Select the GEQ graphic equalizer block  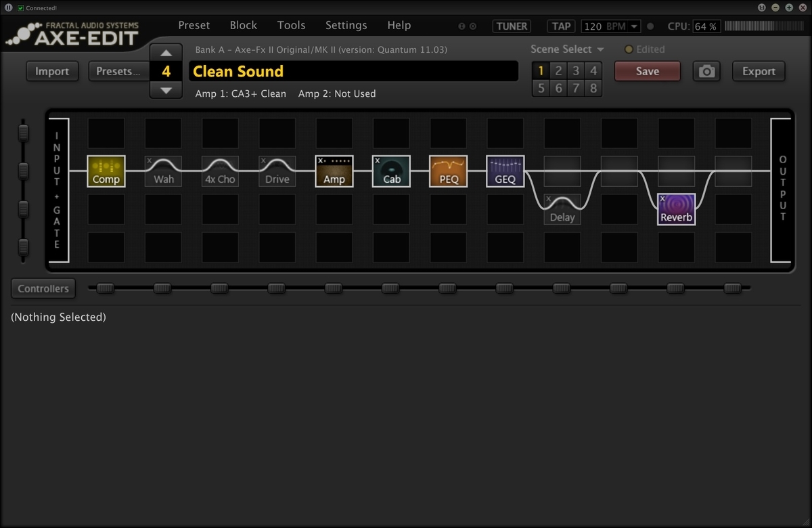505,171
